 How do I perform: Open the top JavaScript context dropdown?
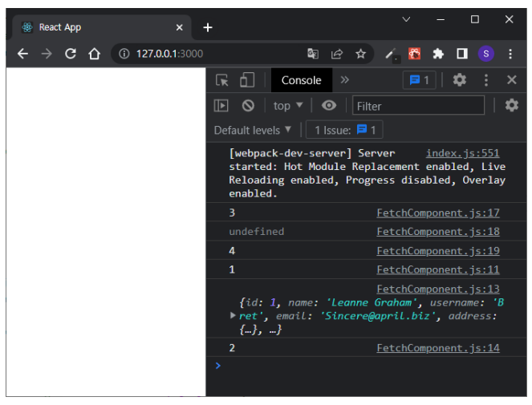[x=288, y=106]
